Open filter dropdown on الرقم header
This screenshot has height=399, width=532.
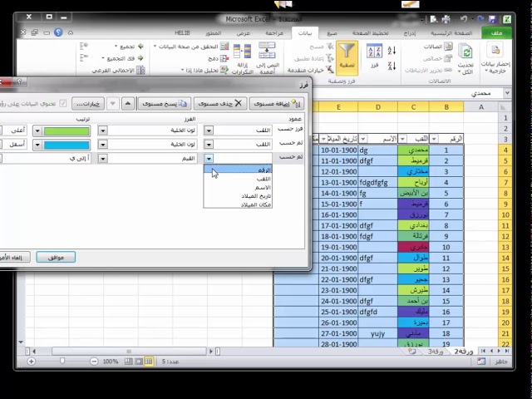pyautogui.click(x=434, y=139)
